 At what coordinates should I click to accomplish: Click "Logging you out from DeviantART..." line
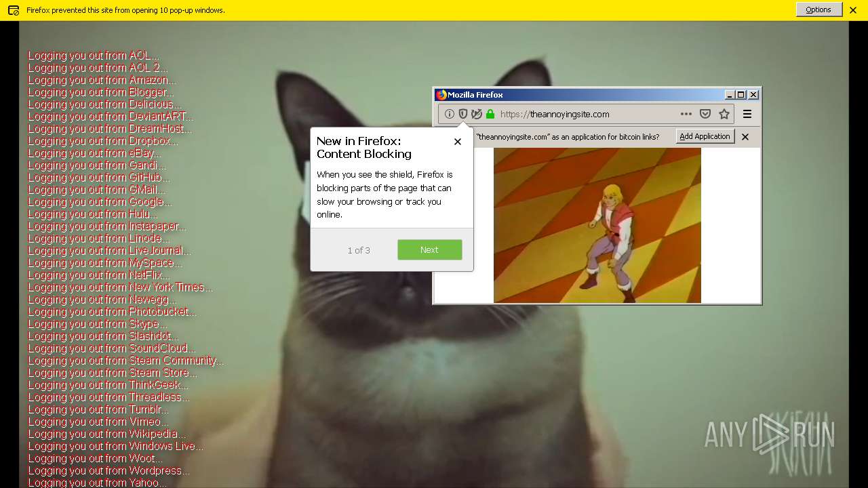[x=111, y=117]
